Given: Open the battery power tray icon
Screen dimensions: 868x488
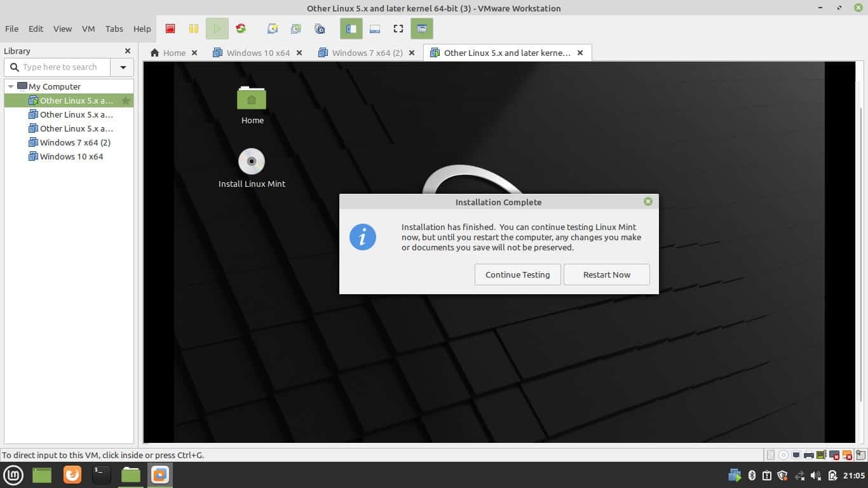Looking at the screenshot, I should coord(832,475).
